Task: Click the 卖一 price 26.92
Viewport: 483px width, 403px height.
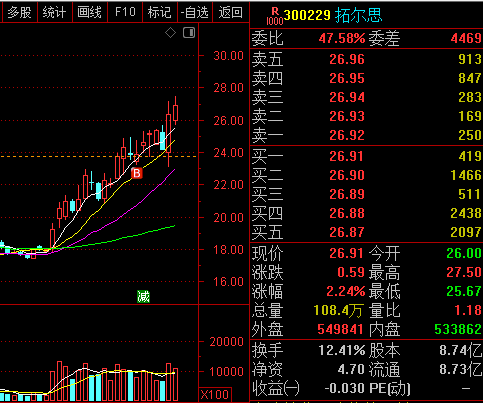Action: (347, 135)
